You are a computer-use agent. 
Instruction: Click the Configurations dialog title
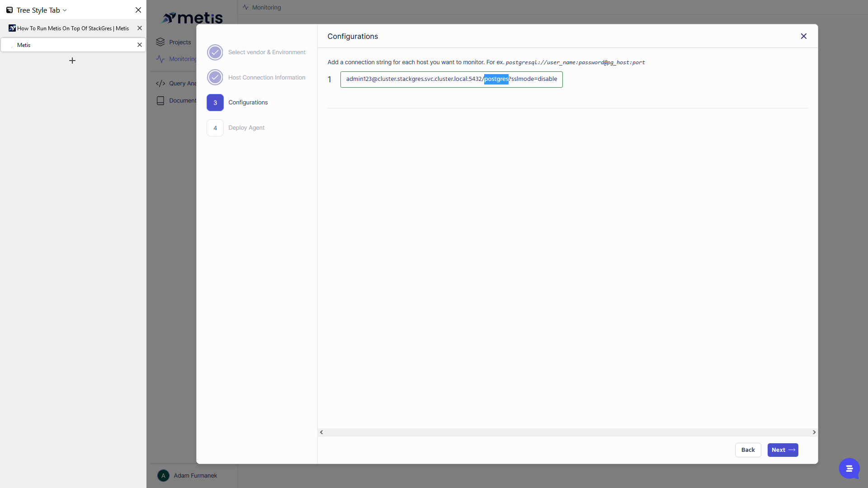(x=353, y=37)
